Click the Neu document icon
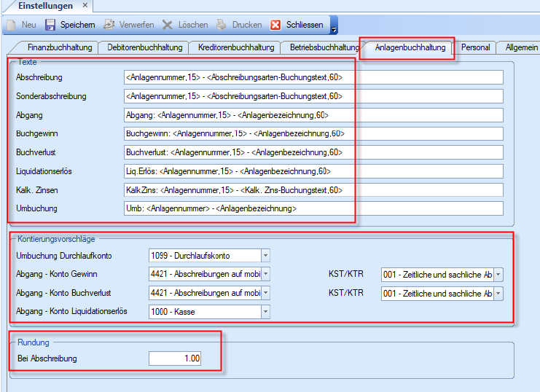The width and height of the screenshot is (540, 392). pyautogui.click(x=12, y=25)
